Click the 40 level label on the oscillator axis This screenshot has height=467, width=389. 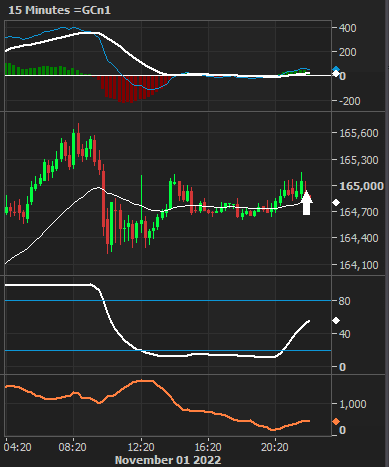[x=345, y=334]
